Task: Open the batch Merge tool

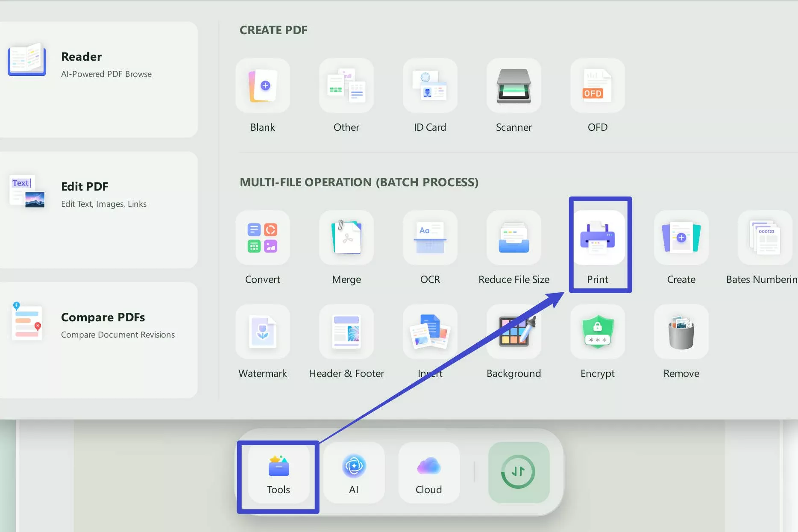Action: tap(346, 238)
